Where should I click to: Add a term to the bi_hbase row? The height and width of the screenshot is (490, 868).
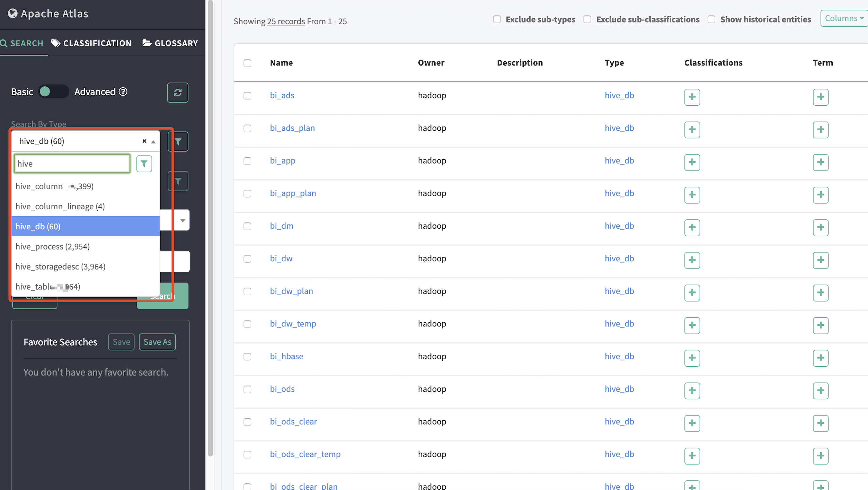tap(820, 358)
